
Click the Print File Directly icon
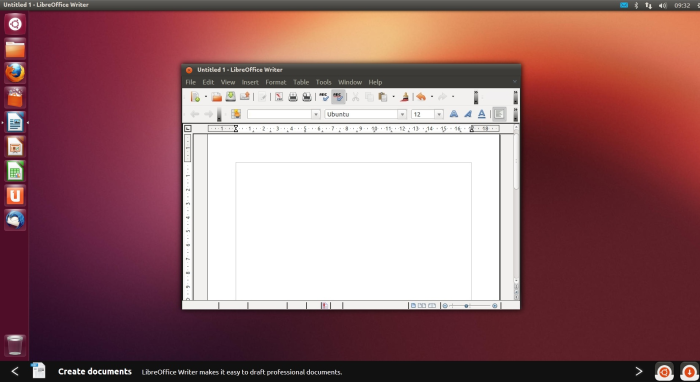(x=293, y=96)
